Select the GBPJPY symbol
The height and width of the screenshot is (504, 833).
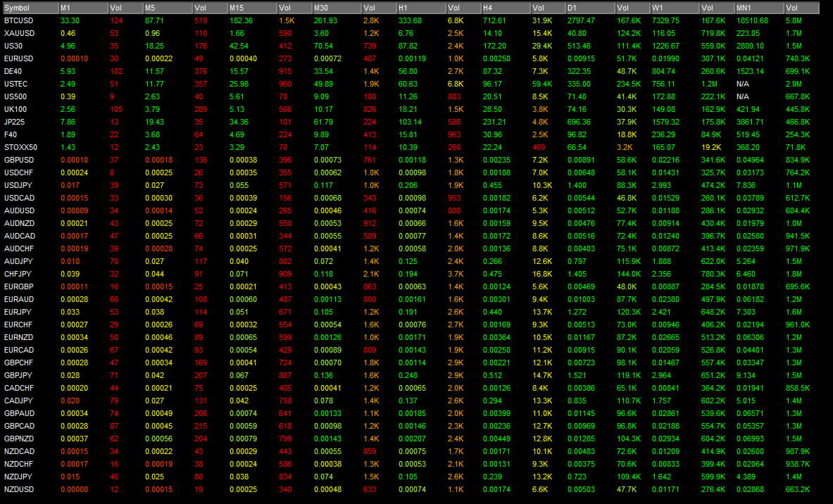(18, 375)
